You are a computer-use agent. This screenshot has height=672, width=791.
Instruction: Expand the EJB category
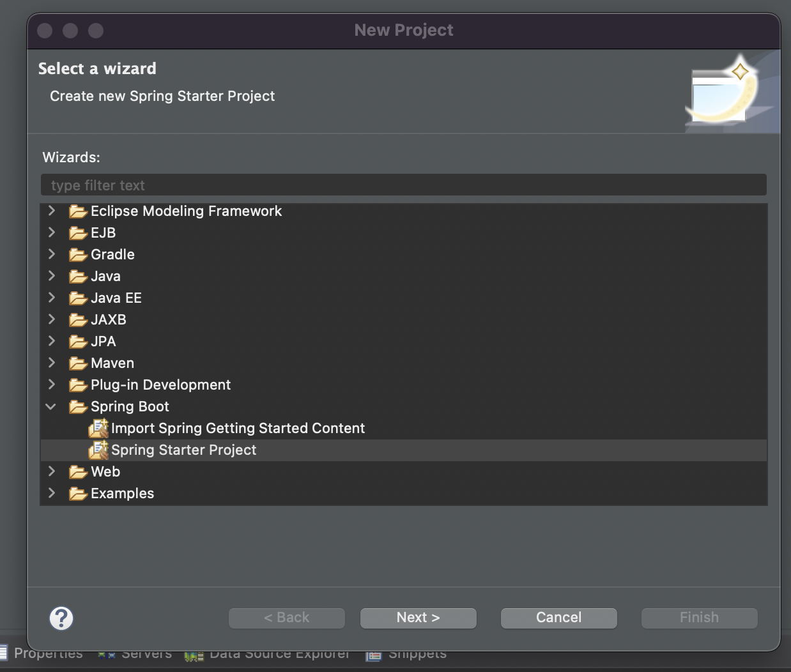pos(52,232)
